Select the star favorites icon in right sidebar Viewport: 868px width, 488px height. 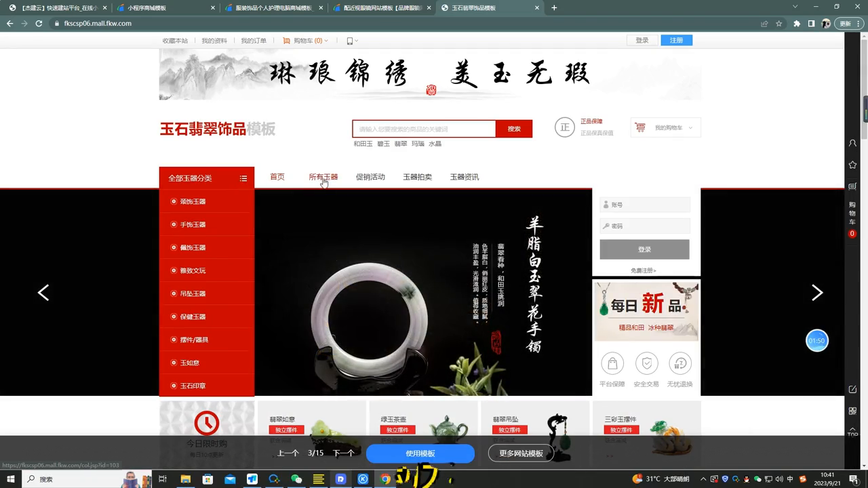(852, 163)
